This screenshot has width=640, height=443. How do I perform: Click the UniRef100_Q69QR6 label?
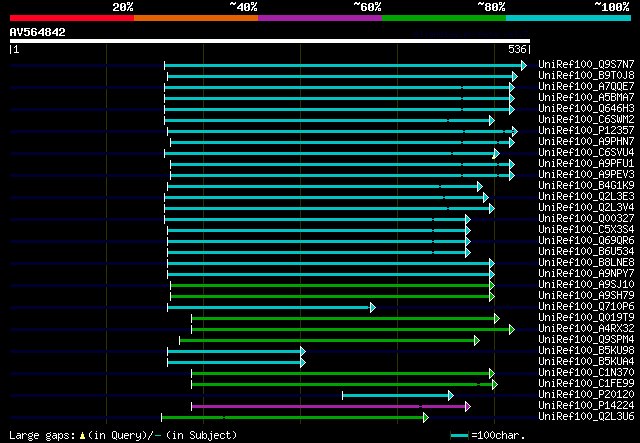pyautogui.click(x=586, y=240)
